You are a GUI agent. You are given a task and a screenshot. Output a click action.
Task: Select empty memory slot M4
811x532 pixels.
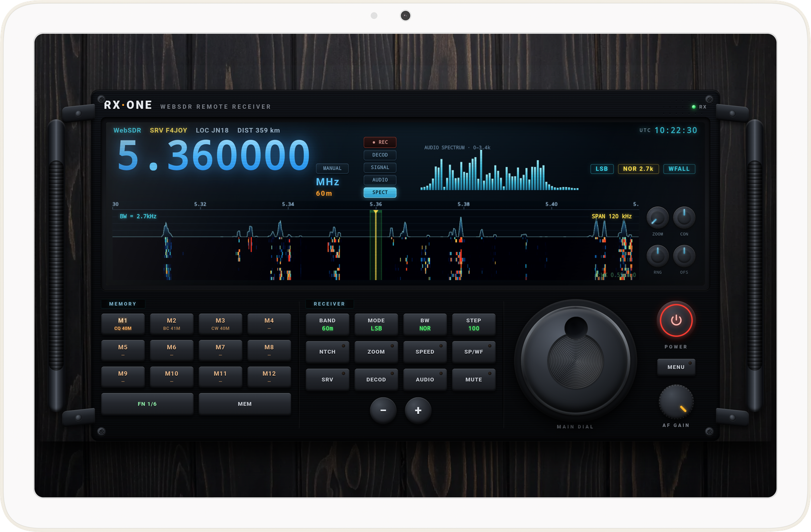click(269, 324)
